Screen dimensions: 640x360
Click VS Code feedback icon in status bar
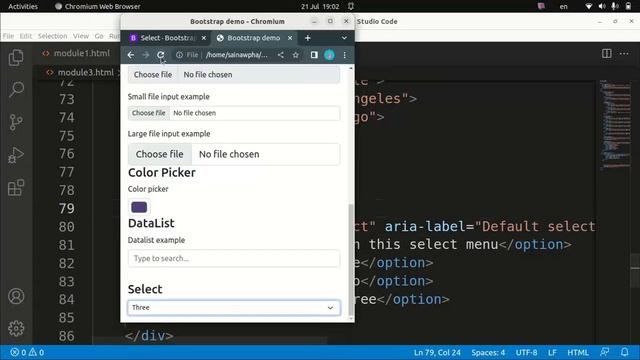pos(604,352)
